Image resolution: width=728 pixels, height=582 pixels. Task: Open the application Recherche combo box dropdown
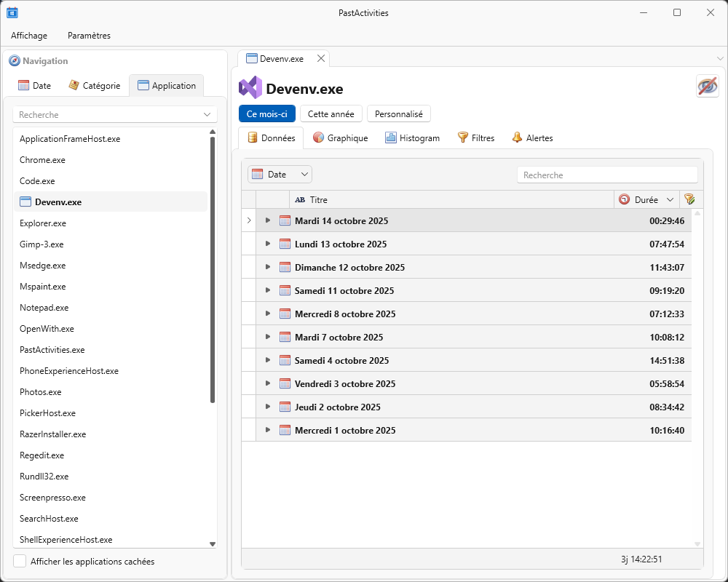(207, 115)
